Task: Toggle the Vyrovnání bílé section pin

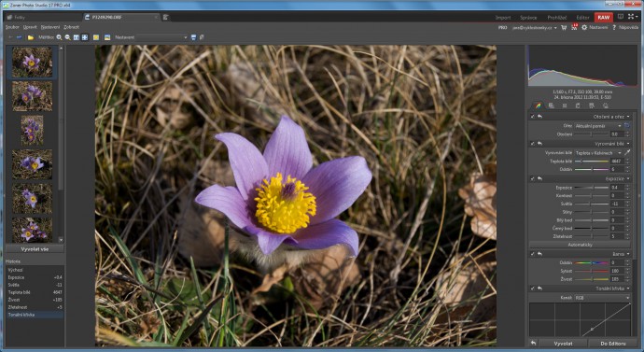Action: click(x=533, y=144)
